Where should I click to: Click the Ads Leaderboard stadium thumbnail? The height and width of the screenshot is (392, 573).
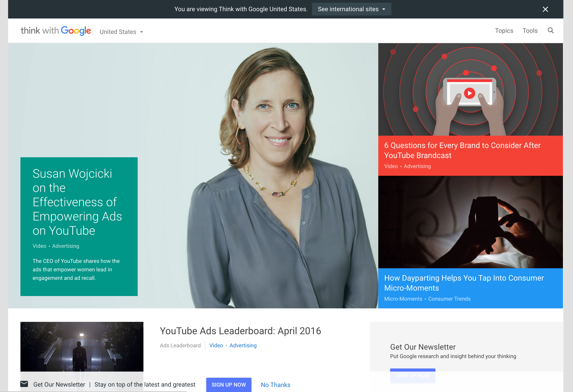coord(82,347)
